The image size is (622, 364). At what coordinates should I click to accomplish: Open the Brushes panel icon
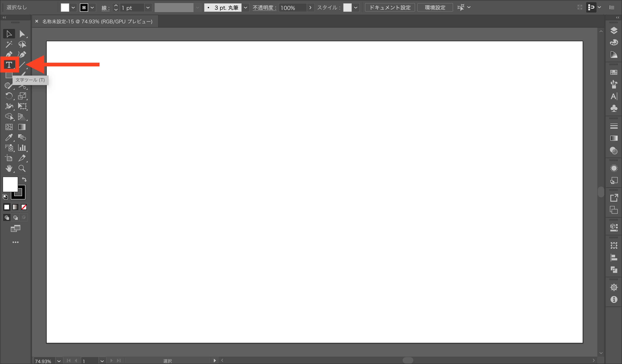tap(614, 84)
